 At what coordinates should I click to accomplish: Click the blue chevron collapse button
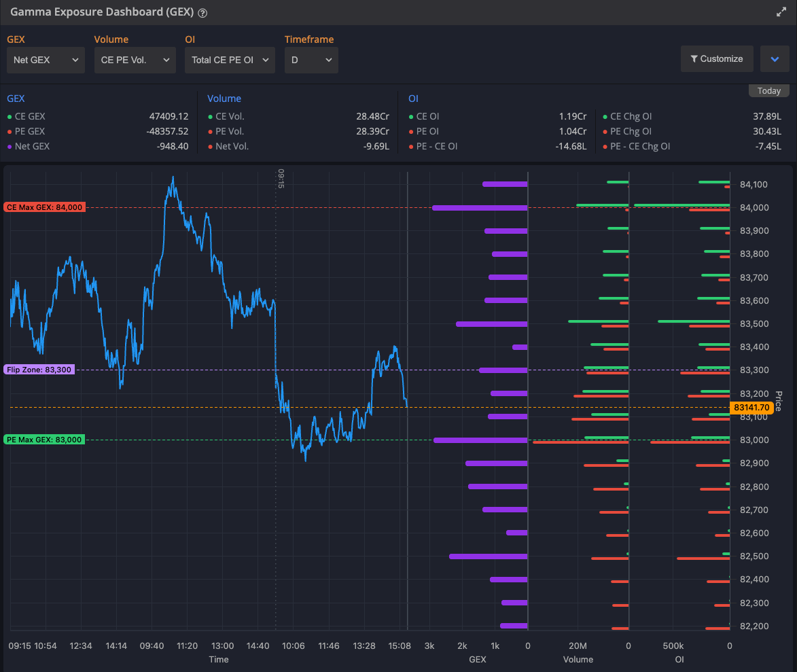point(775,59)
